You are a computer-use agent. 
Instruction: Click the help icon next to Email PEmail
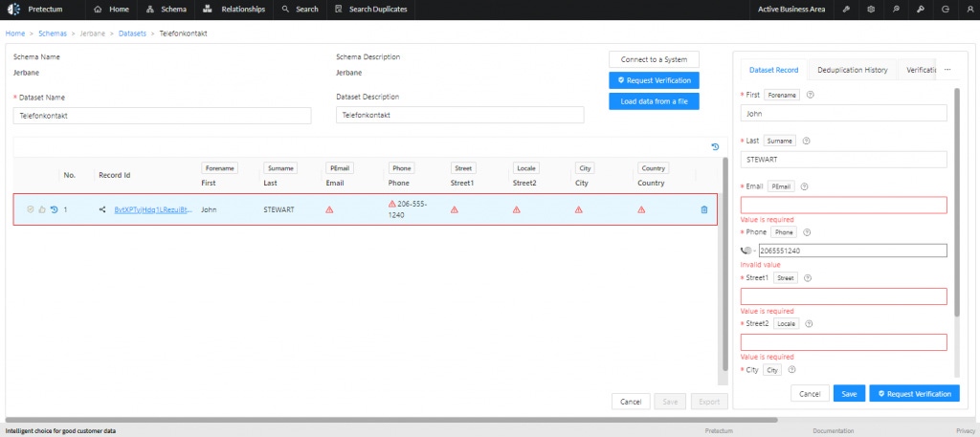click(x=804, y=186)
